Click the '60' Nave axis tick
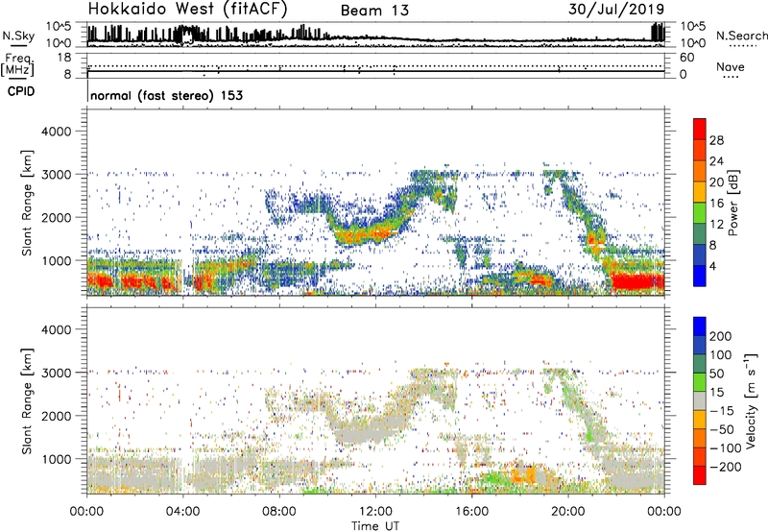The width and height of the screenshot is (768, 532). pyautogui.click(x=686, y=58)
